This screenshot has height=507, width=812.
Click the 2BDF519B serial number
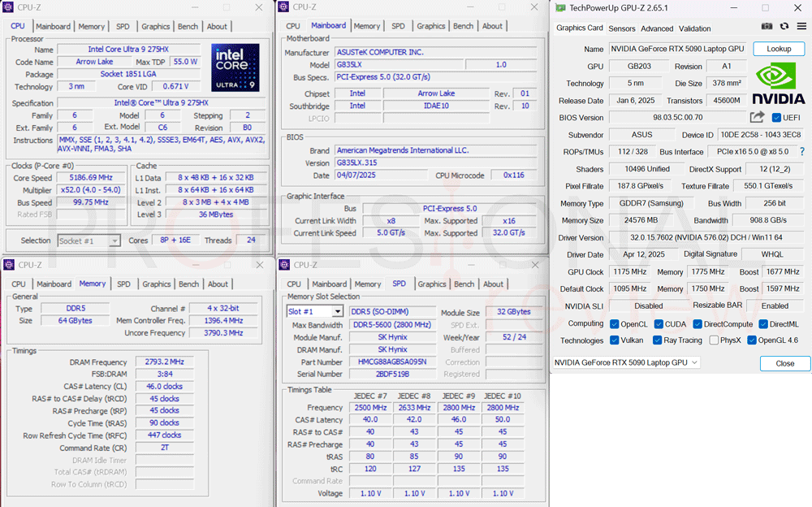click(392, 374)
